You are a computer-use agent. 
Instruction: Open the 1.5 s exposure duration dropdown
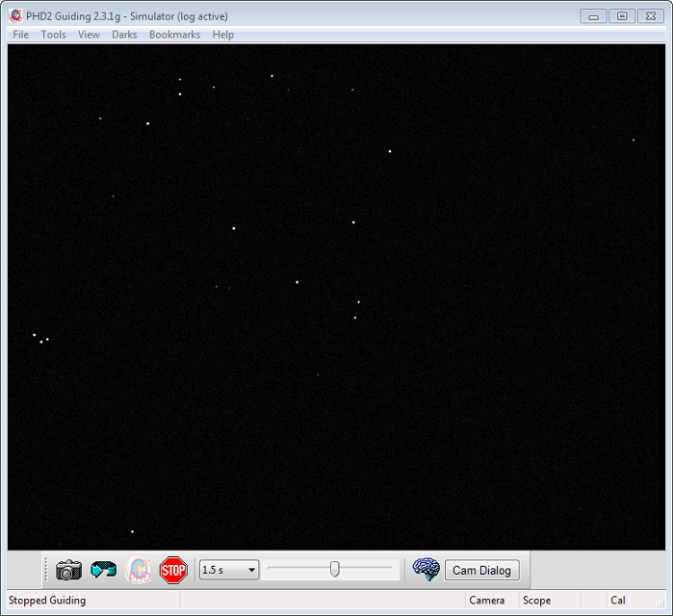[x=229, y=570]
